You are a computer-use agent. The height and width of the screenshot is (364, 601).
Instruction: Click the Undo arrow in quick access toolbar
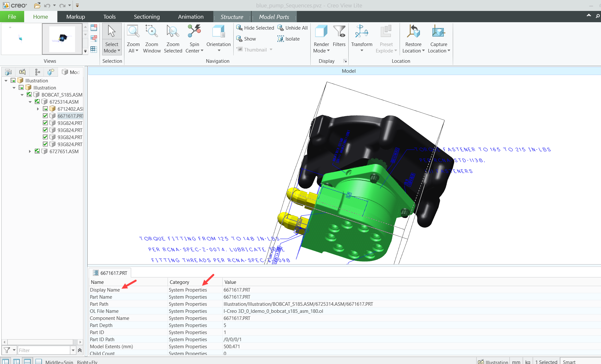47,5
